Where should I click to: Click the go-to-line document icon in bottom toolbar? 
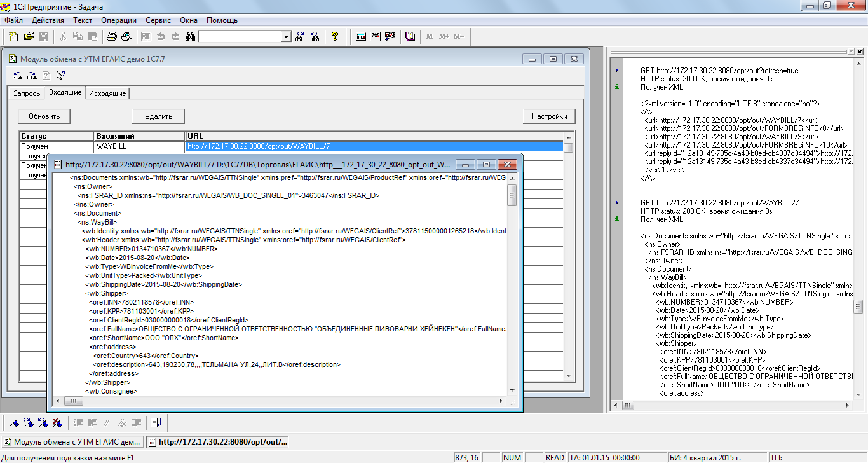tap(156, 422)
